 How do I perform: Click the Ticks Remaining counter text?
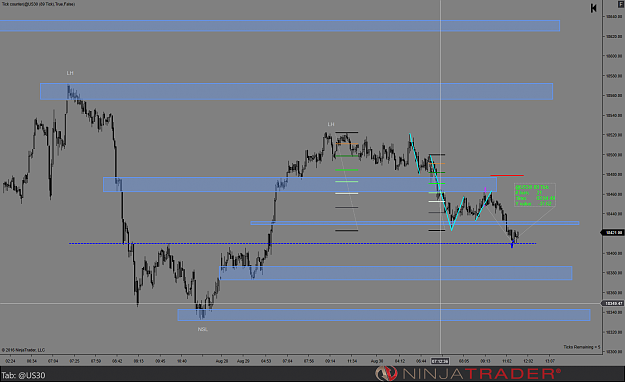582,347
